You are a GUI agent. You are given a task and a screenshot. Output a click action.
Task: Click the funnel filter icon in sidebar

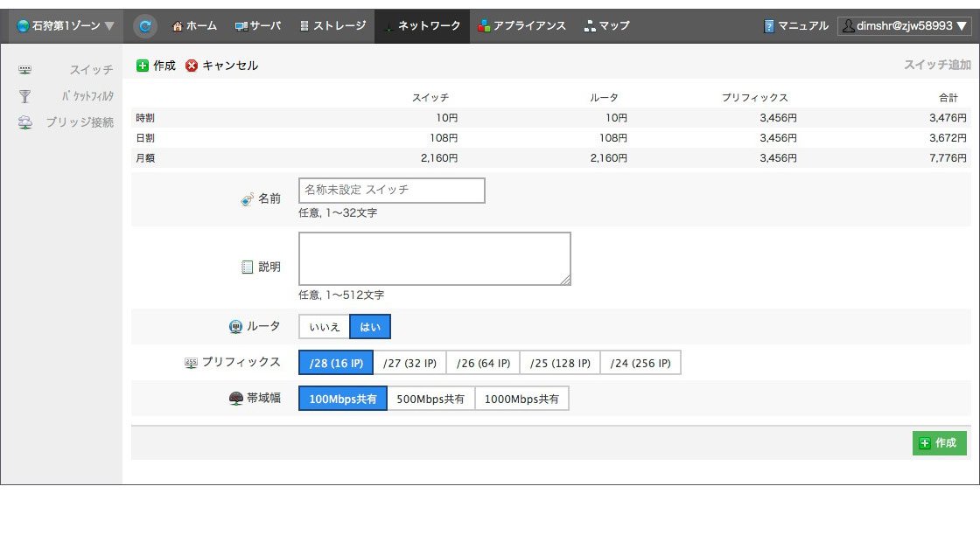[x=24, y=96]
